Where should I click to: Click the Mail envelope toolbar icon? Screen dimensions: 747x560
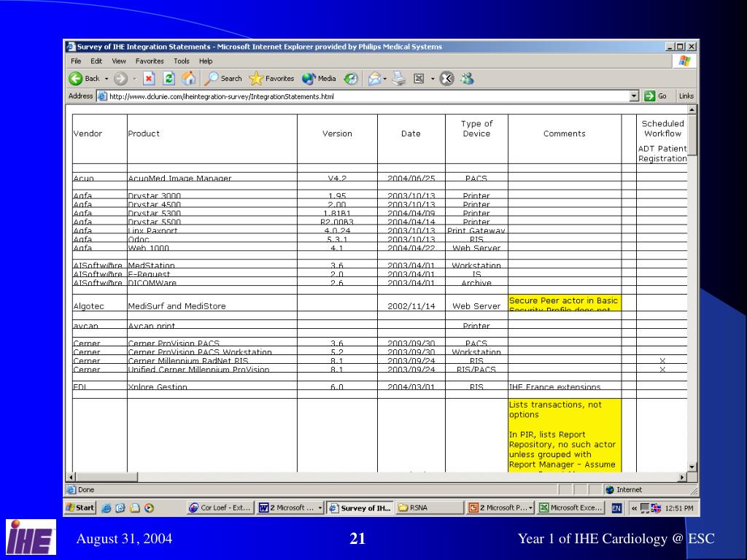pyautogui.click(x=374, y=79)
